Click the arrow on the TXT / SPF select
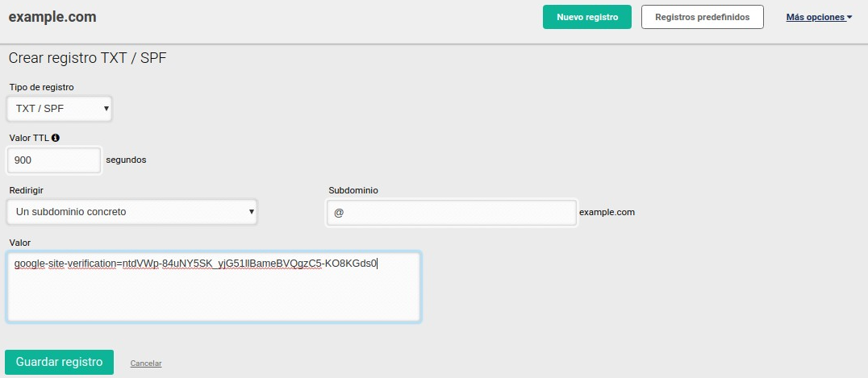 point(106,109)
